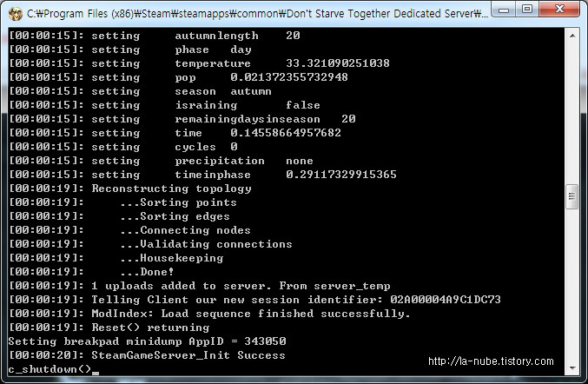Image resolution: width=588 pixels, height=384 pixels.
Task: Click the c_shutdown() command input line
Action: tap(54, 369)
